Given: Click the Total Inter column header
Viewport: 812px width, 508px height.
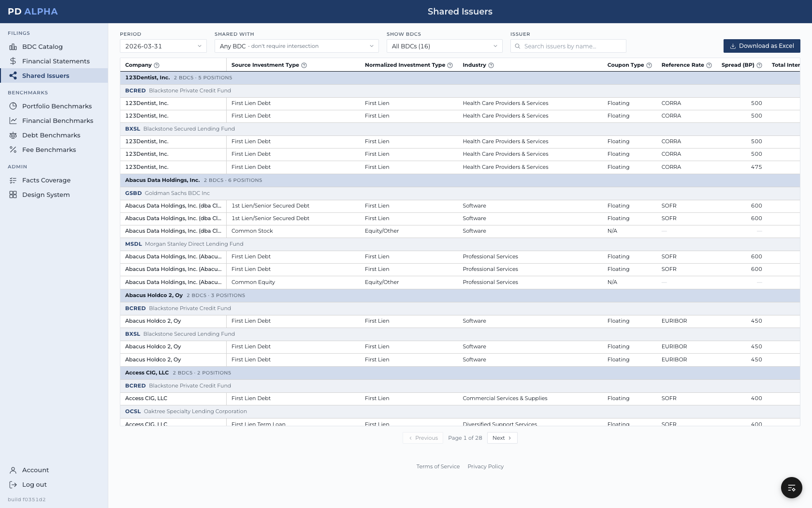Looking at the screenshot, I should (786, 65).
